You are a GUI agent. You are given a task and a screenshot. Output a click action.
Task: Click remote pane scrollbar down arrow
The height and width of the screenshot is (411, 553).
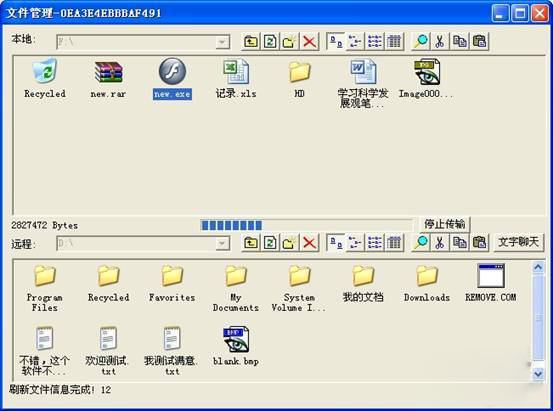pos(538,374)
